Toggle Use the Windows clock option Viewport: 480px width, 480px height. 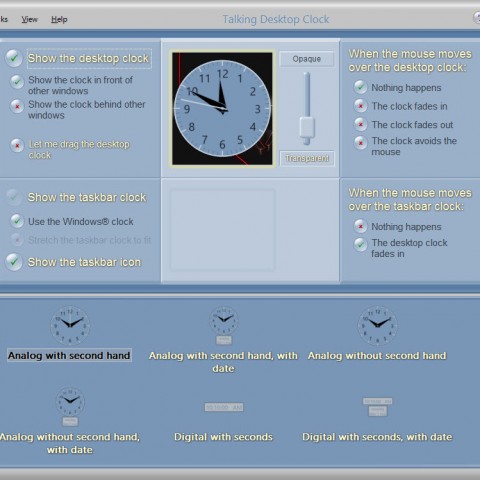[x=17, y=221]
